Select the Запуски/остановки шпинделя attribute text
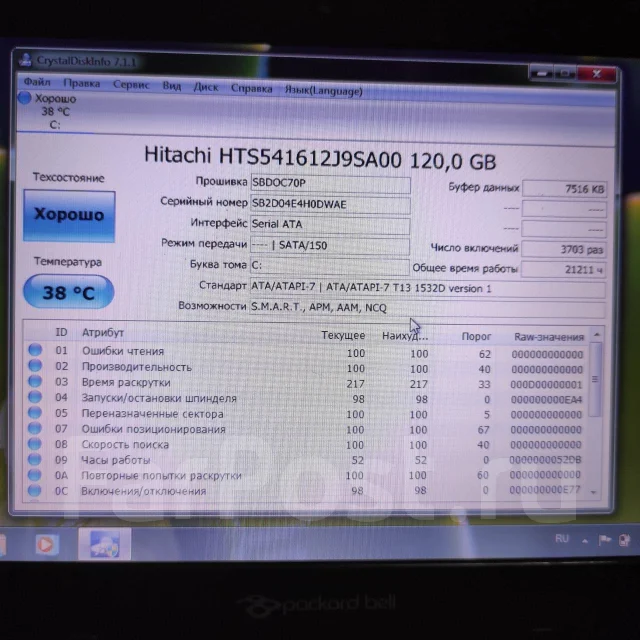The width and height of the screenshot is (640, 640). [x=159, y=398]
